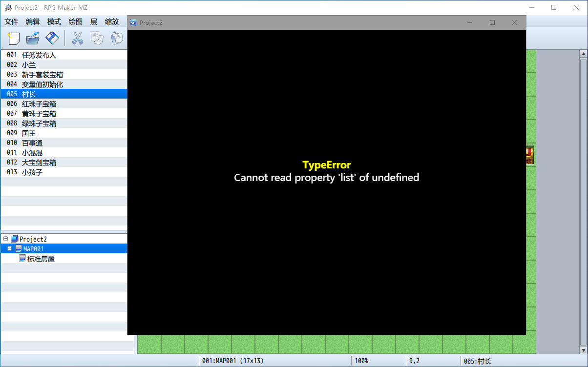This screenshot has height=367, width=588.
Task: Minimize the Project2 game window
Action: (x=470, y=22)
